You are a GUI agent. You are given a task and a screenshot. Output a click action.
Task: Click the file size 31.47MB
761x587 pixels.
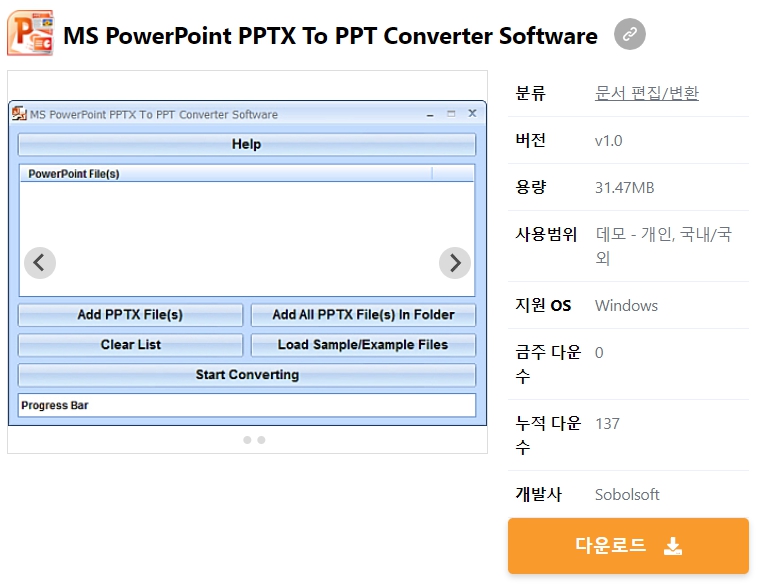(625, 187)
